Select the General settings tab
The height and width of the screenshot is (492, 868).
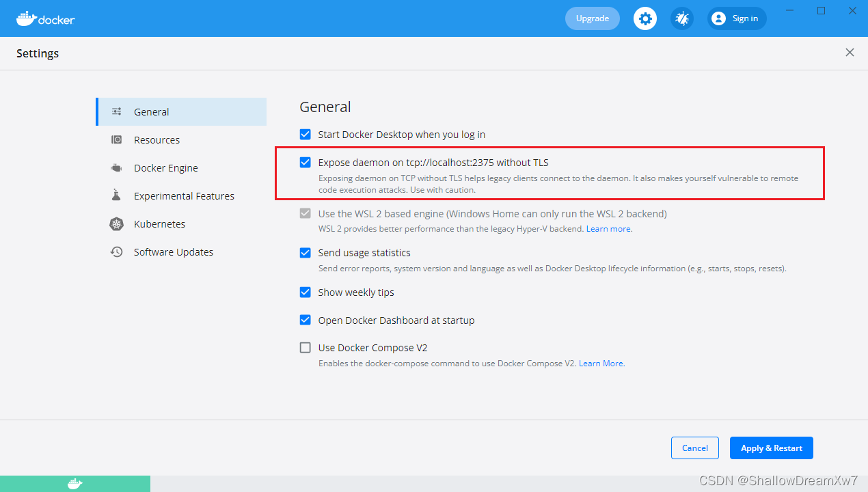(181, 111)
